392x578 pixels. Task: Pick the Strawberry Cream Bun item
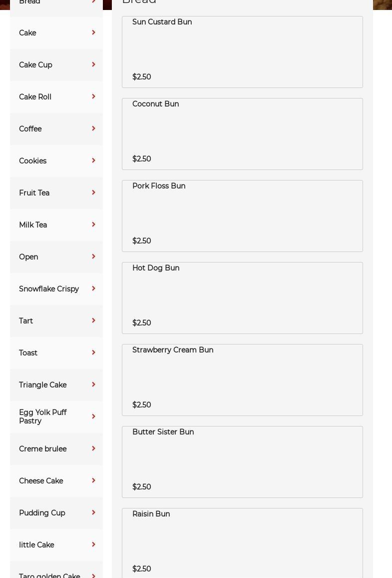tap(242, 380)
